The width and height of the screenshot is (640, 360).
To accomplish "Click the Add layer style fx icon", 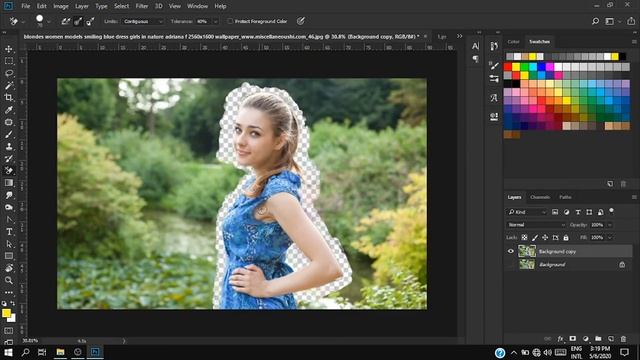I will click(560, 339).
